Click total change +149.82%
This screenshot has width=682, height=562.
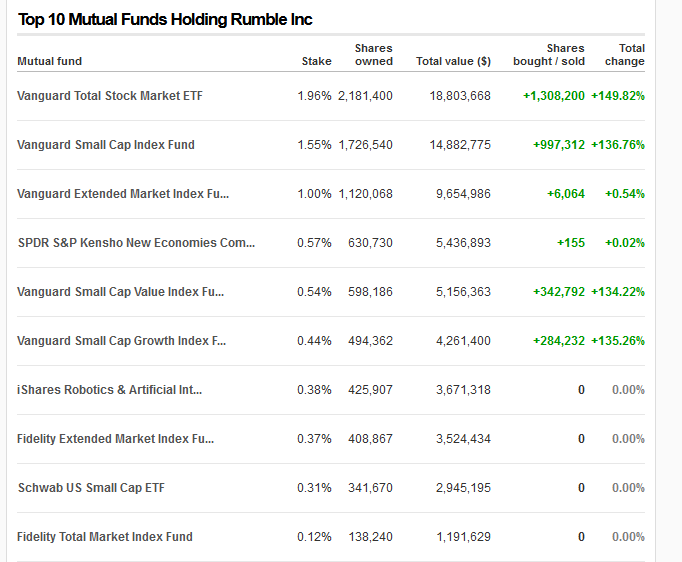[x=618, y=96]
